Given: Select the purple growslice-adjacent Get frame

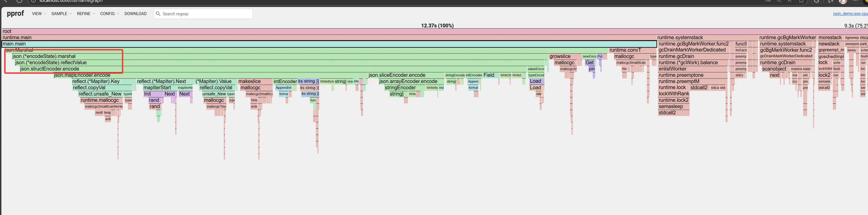Looking at the screenshot, I should tap(589, 63).
